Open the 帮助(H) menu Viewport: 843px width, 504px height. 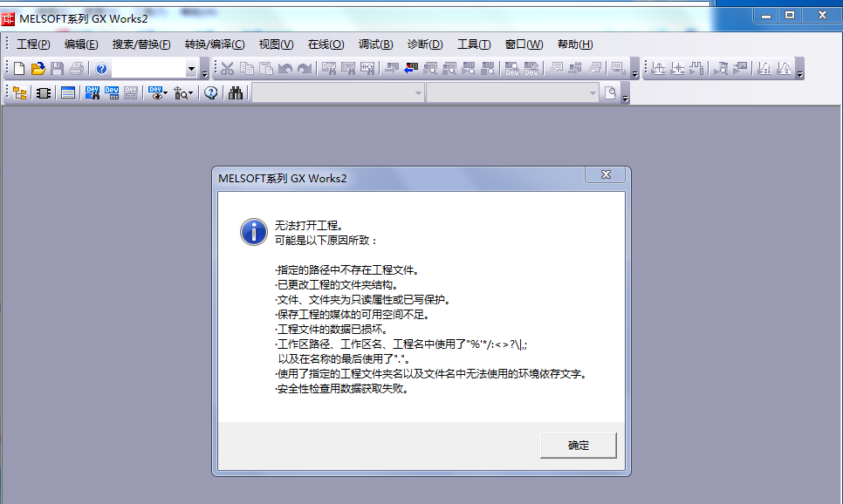tap(575, 44)
